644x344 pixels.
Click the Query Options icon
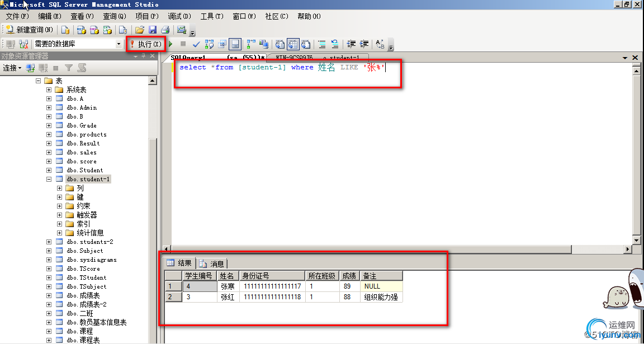(x=222, y=44)
